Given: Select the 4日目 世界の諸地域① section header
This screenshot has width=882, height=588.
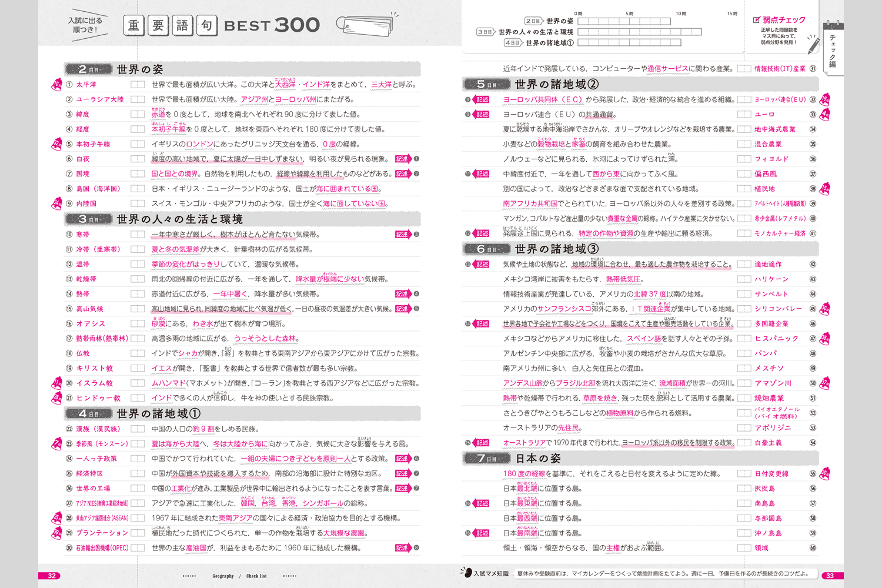Looking at the screenshot, I should (x=242, y=413).
